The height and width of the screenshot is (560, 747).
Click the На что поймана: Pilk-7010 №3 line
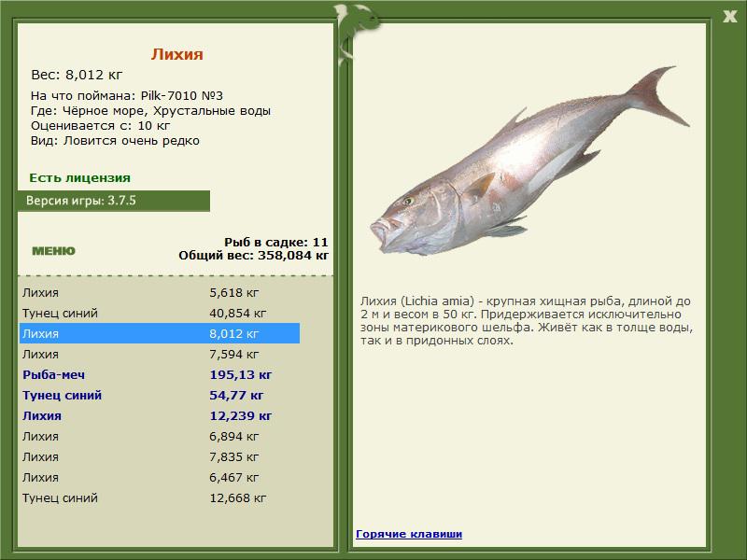(127, 96)
